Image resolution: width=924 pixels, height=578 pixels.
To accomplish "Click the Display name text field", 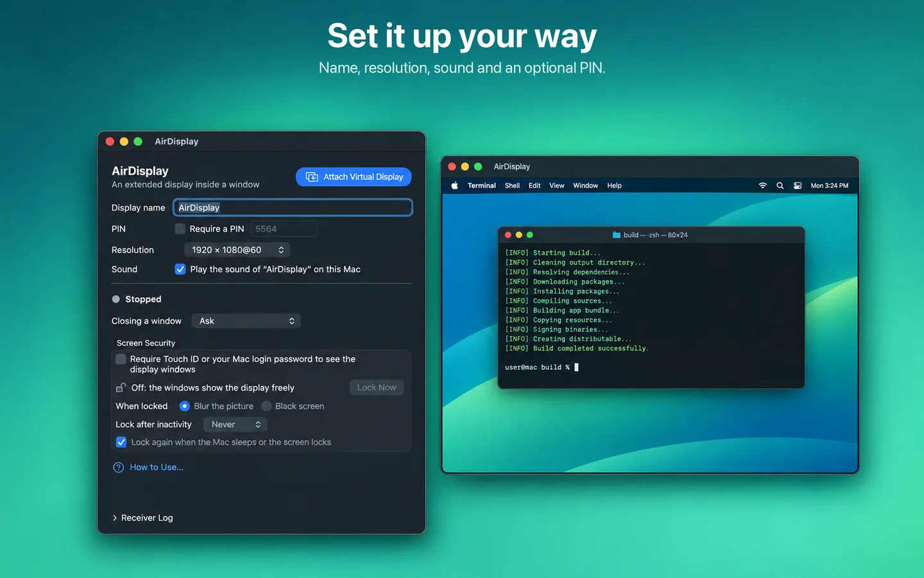I will click(293, 207).
